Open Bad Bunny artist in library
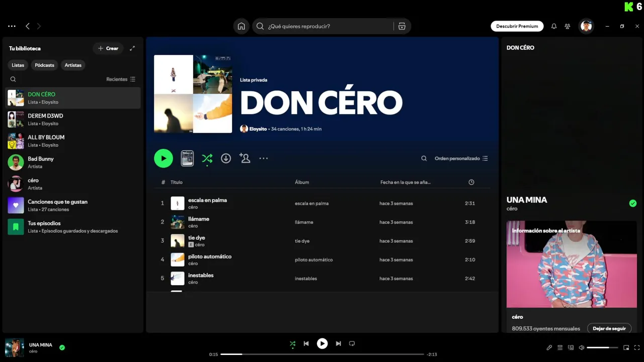644x362 pixels. pyautogui.click(x=73, y=162)
